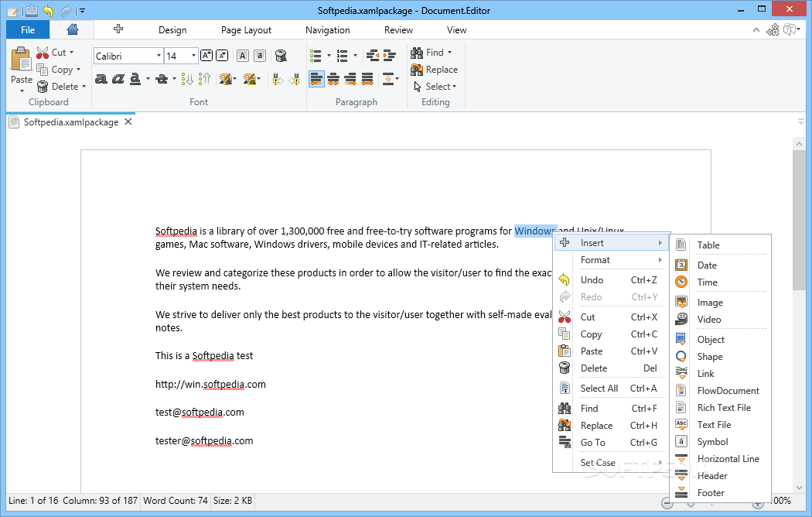Expand the ribbon Delete dropdown arrow

coord(84,87)
